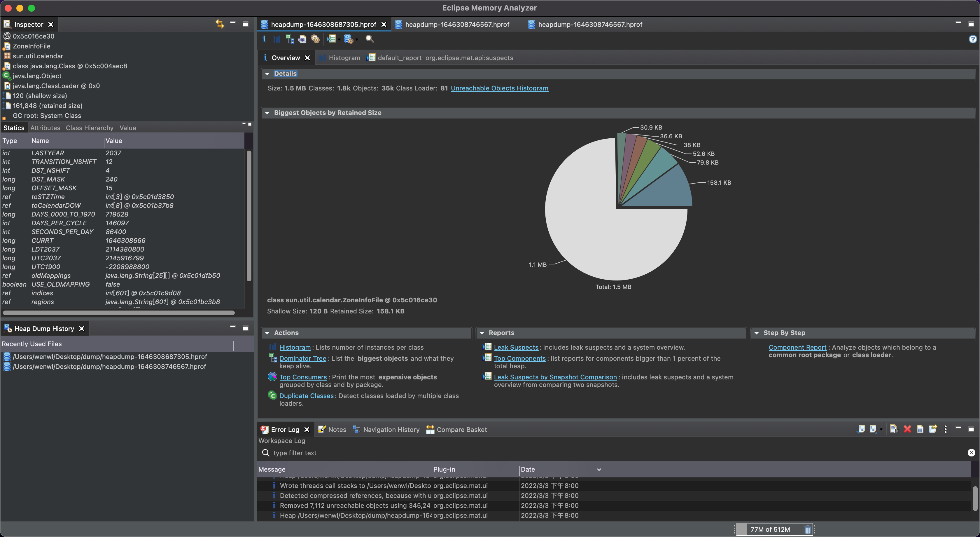Collapse the Reports section
Screen dimensions: 980x537
tap(482, 333)
